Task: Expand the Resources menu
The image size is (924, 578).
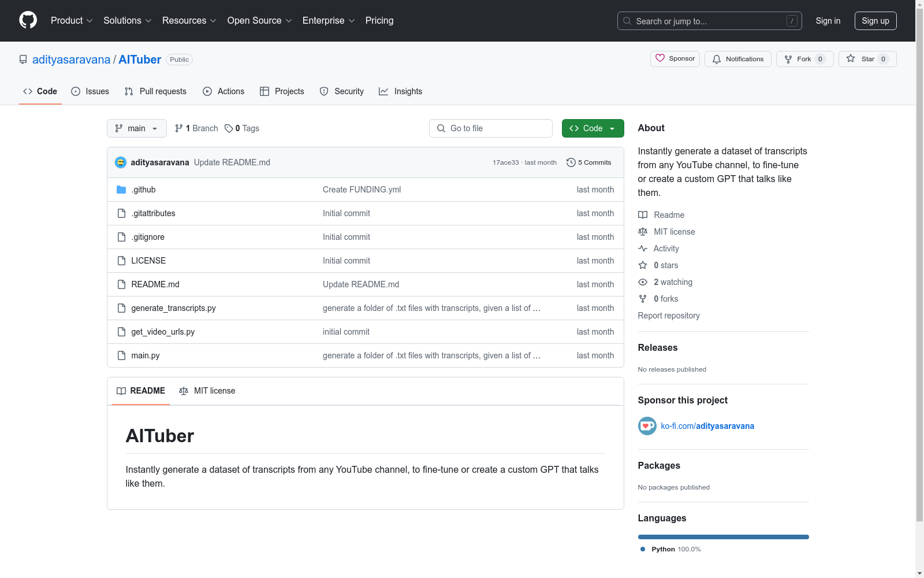Action: click(x=189, y=20)
